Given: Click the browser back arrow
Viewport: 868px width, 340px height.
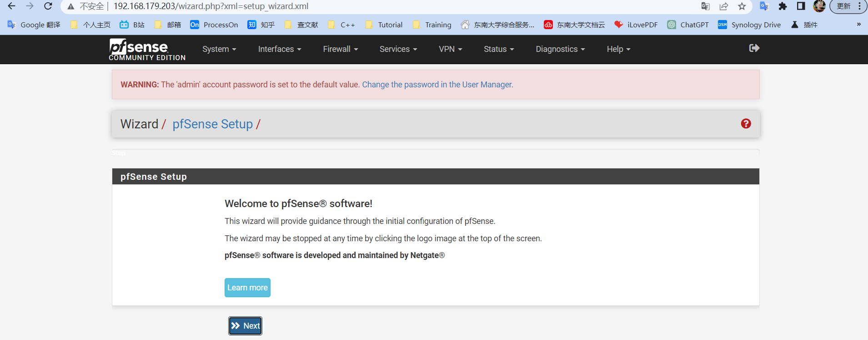Looking at the screenshot, I should pos(12,6).
